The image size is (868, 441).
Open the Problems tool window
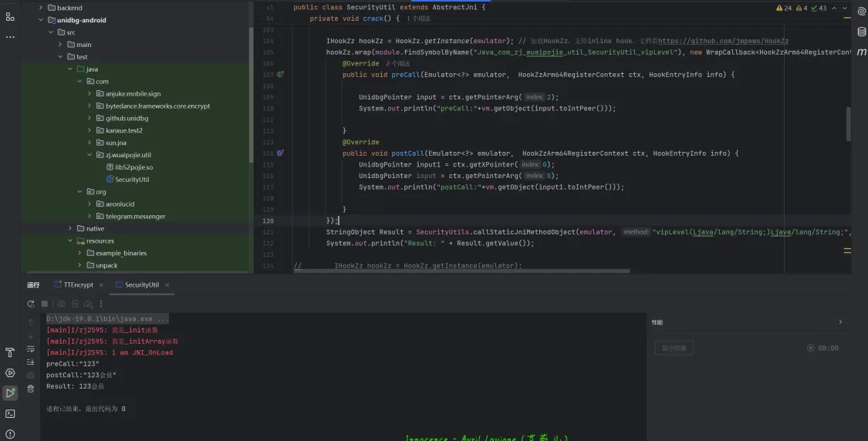[10, 433]
